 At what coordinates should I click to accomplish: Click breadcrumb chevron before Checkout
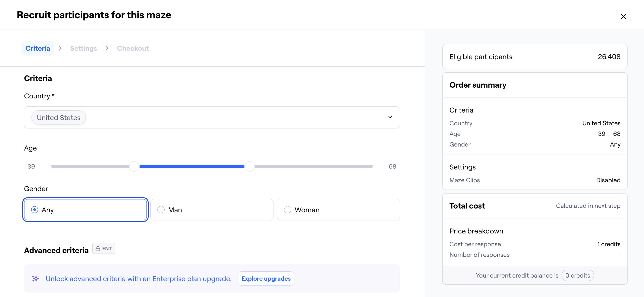pos(107,48)
